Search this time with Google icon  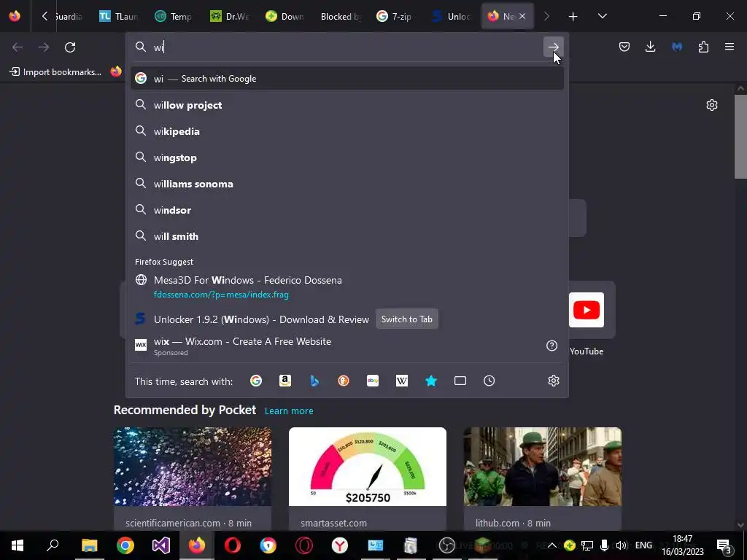pos(256,381)
